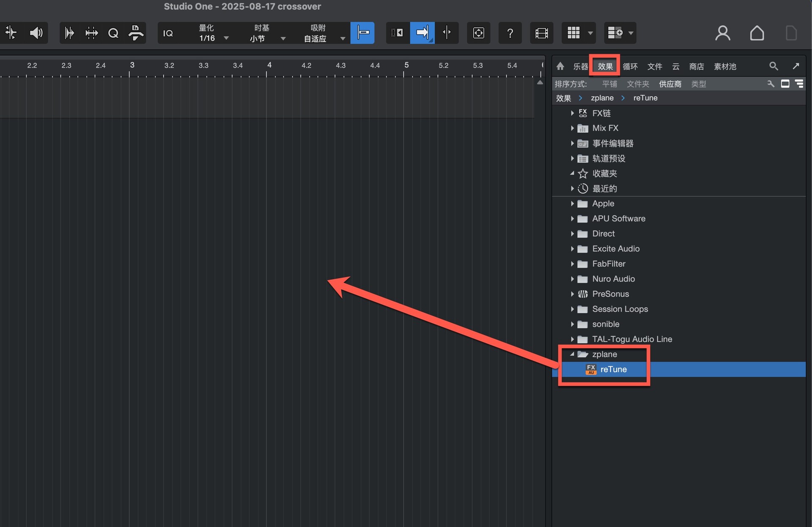Switch to the 文件 browser tab
This screenshot has width=812, height=527.
[655, 66]
